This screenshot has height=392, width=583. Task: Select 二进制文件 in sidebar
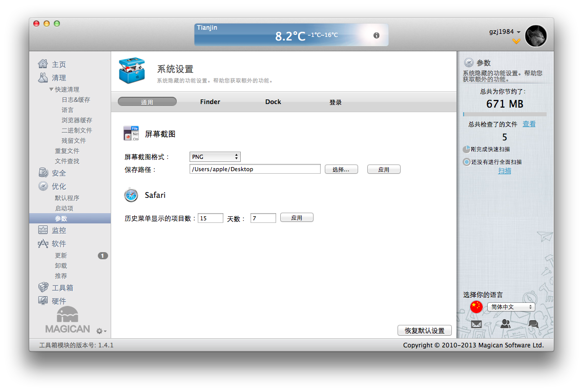click(x=77, y=131)
